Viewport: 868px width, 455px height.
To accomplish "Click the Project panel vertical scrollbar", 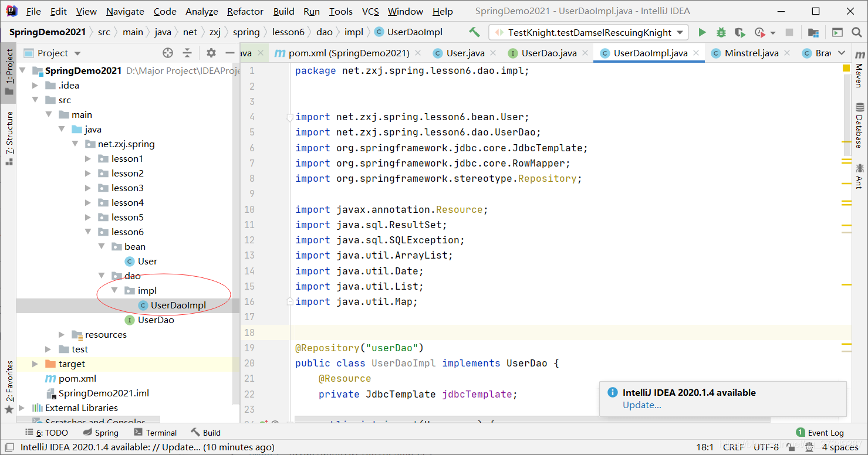I will 237,235.
